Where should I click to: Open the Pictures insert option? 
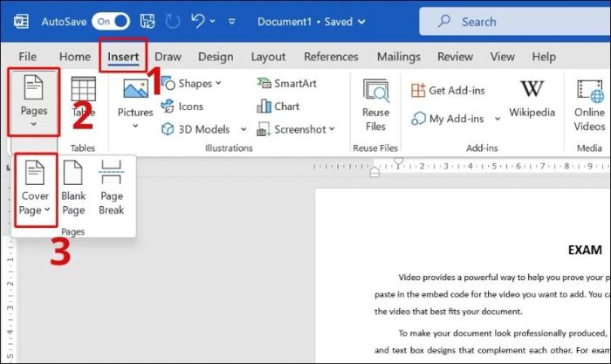click(135, 104)
